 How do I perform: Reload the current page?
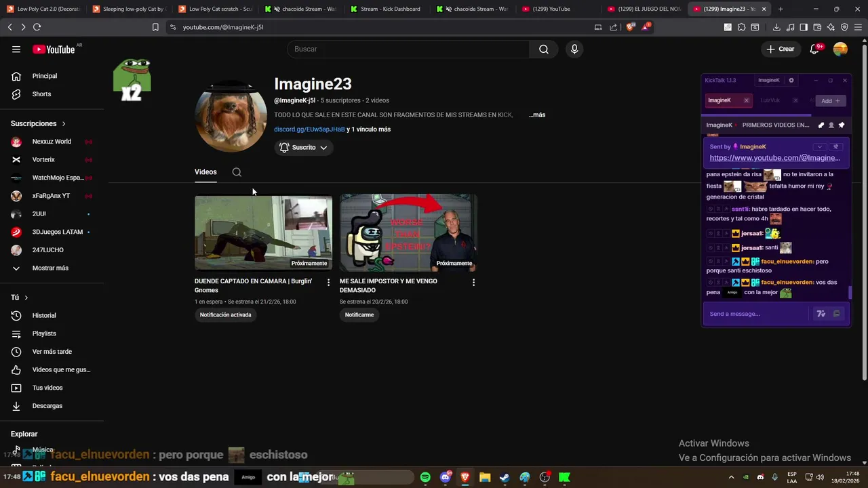click(37, 27)
